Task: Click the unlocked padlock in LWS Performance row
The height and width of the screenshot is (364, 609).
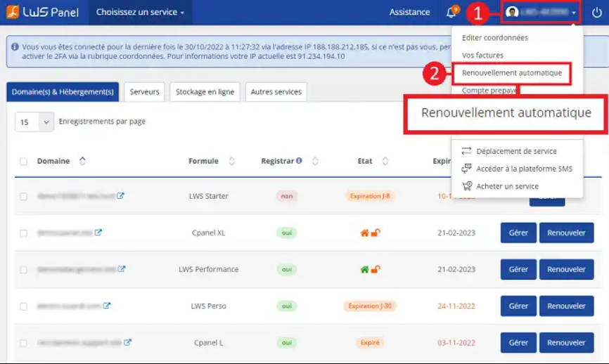Action: tap(376, 269)
